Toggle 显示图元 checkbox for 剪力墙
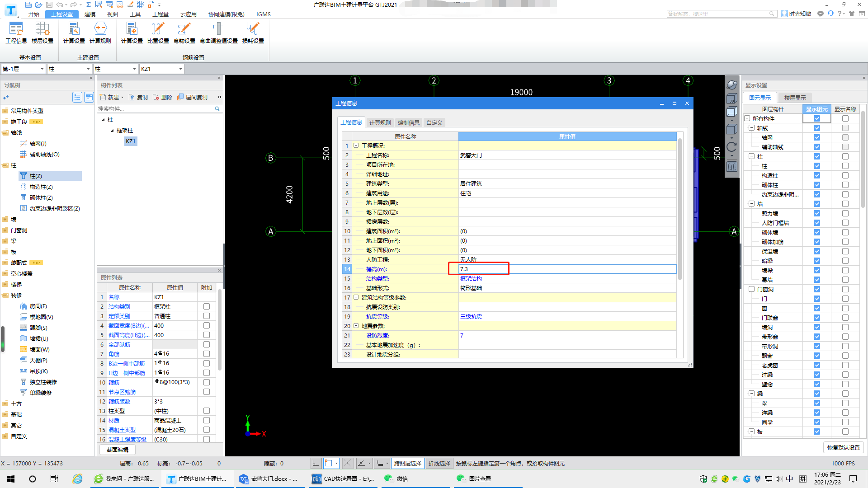 pyautogui.click(x=816, y=213)
